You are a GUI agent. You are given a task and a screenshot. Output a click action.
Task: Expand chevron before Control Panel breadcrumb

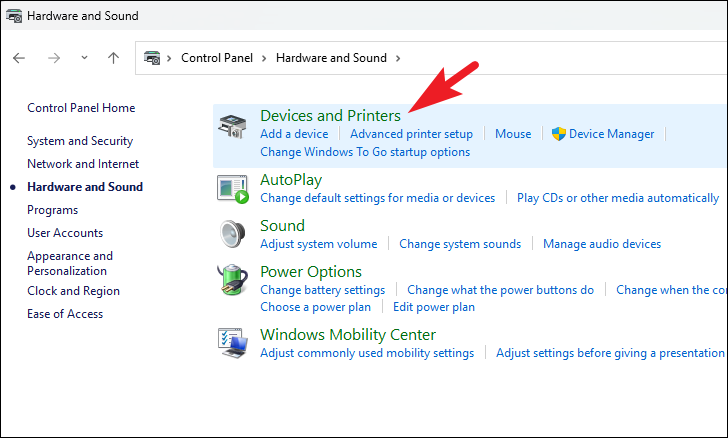[x=169, y=59]
